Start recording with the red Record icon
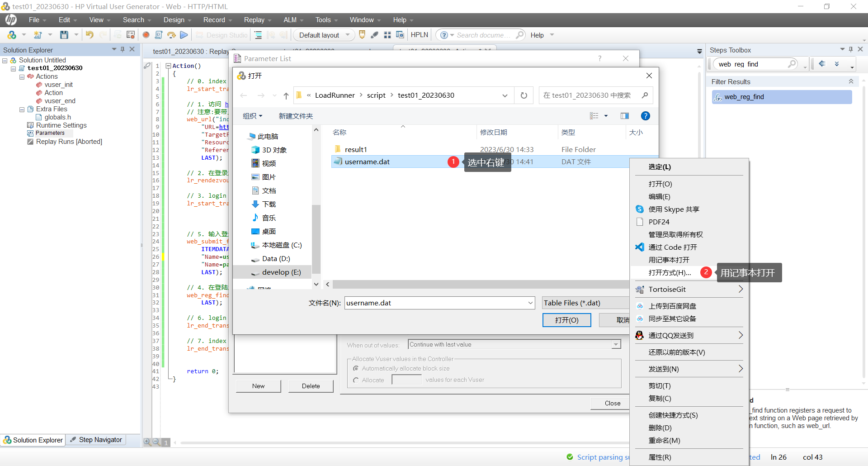Screen dimensions: 868x466 146,35
